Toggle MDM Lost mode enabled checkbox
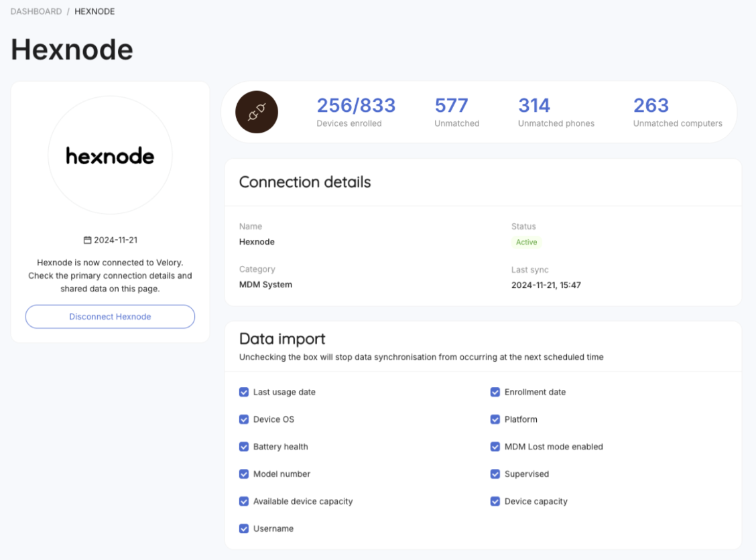This screenshot has height=560, width=756. click(x=495, y=447)
